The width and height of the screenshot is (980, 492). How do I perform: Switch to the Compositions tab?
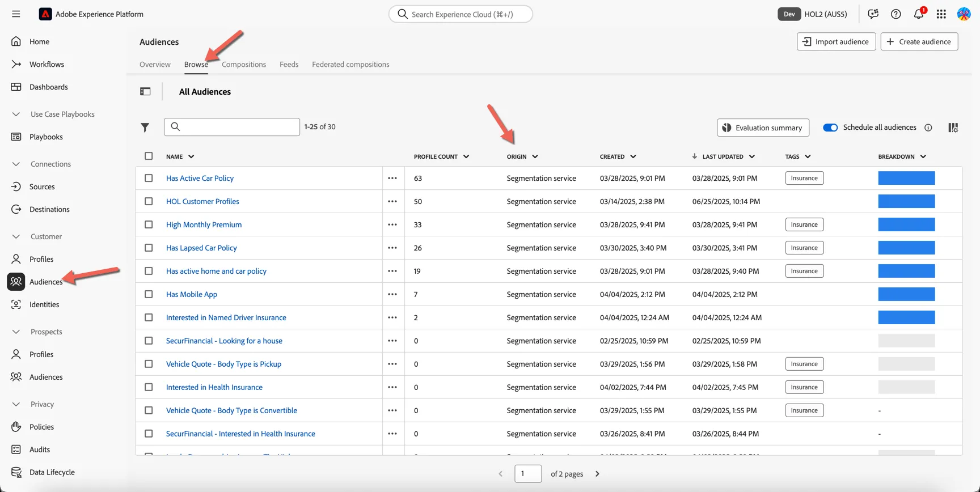point(244,64)
